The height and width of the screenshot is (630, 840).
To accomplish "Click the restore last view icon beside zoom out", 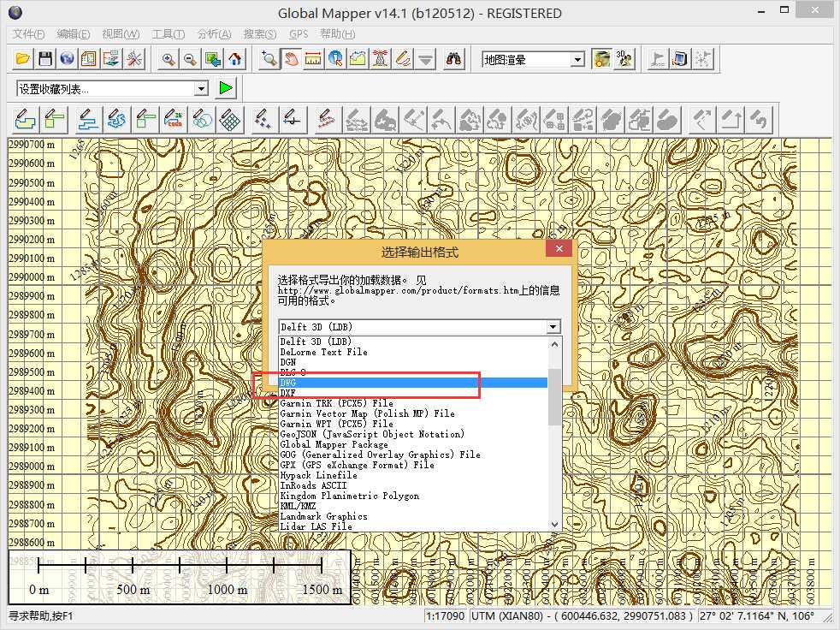I will point(213,59).
